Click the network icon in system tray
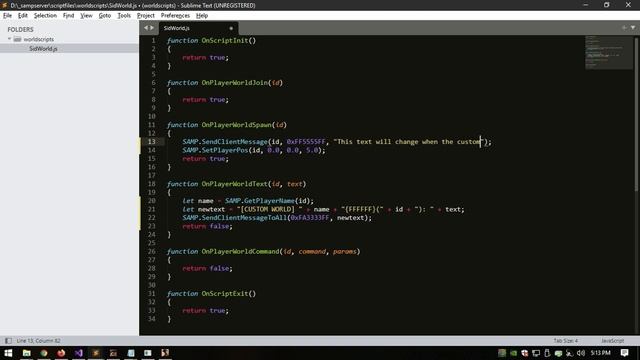This screenshot has height=360, width=640. (x=536, y=353)
